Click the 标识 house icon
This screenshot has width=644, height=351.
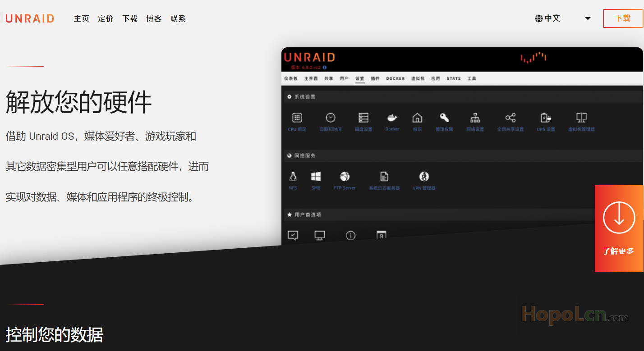(417, 118)
